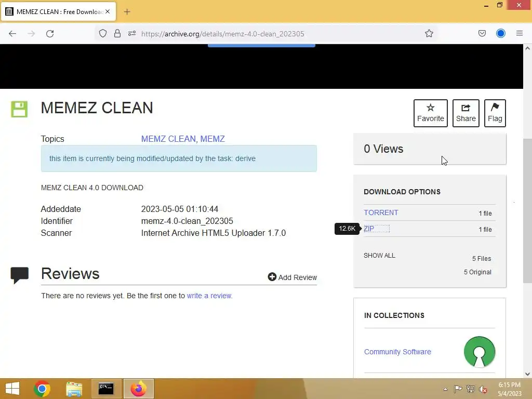The width and height of the screenshot is (532, 399).
Task: Click the vertical scrollbar thumb
Action: tap(527, 211)
